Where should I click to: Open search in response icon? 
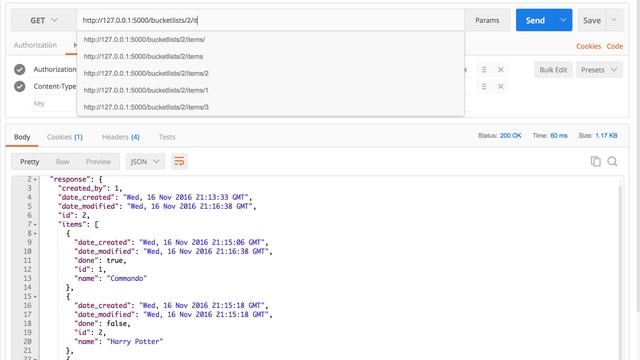coord(612,162)
